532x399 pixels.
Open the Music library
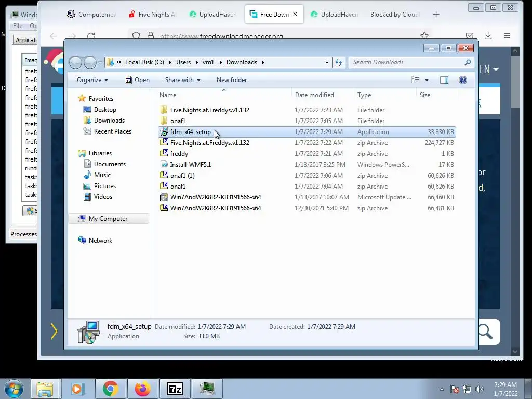coord(102,175)
